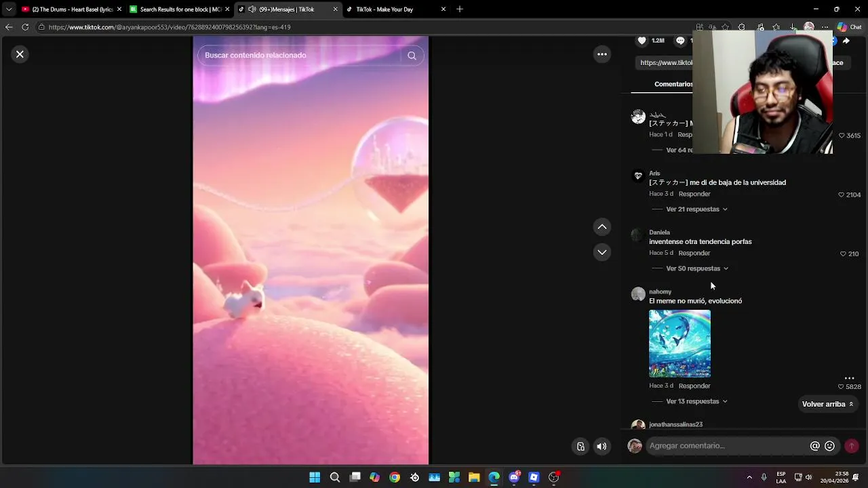
Task: Open nahomy's profile avatar
Action: point(638,294)
